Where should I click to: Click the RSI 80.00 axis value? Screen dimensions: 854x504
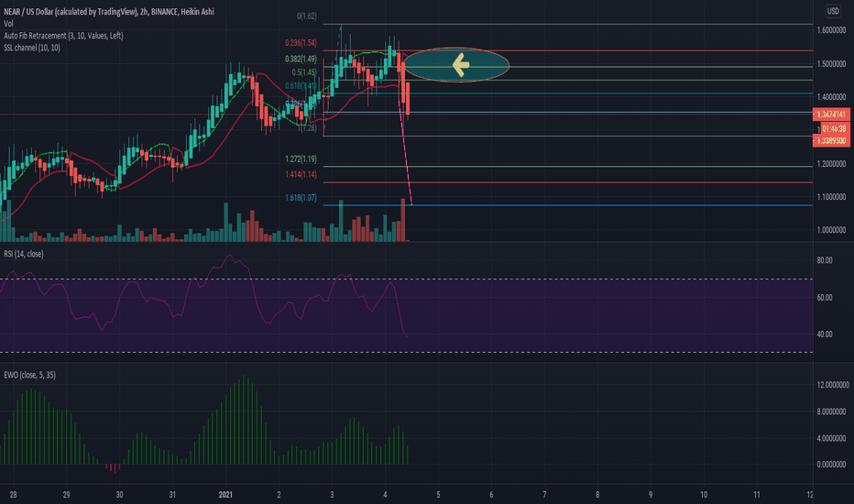(825, 260)
